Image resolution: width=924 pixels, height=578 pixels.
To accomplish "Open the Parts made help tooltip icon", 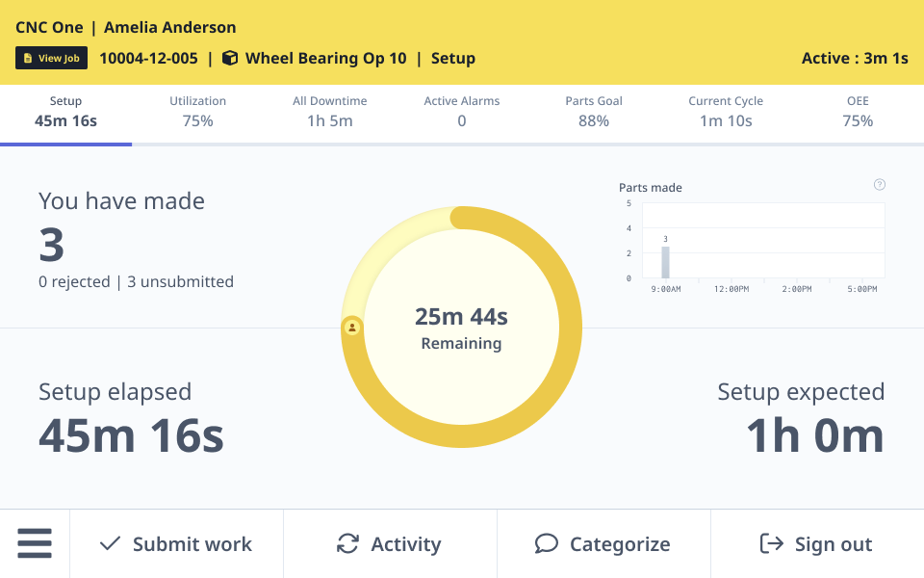I will [879, 184].
